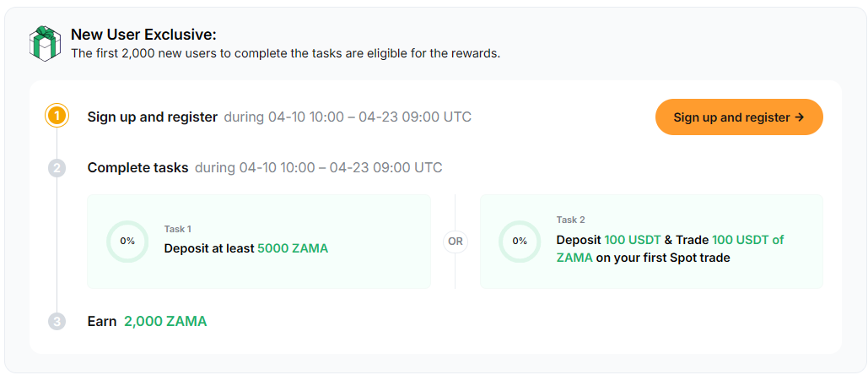Click the gray step 2 circle
868x375 pixels.
coord(57,168)
